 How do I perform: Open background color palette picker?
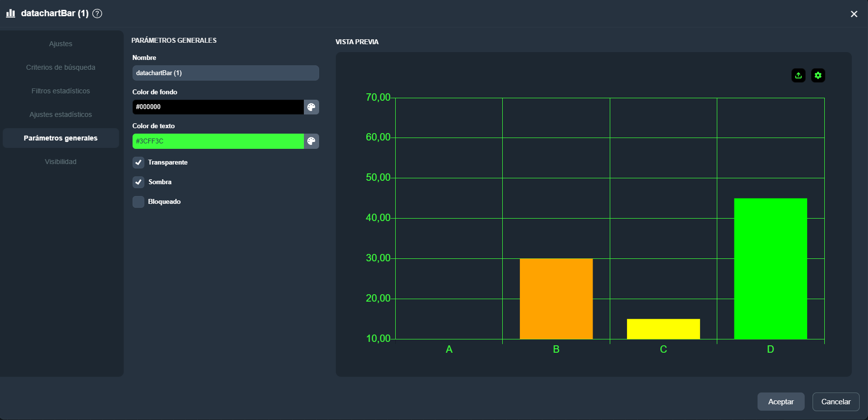point(311,107)
